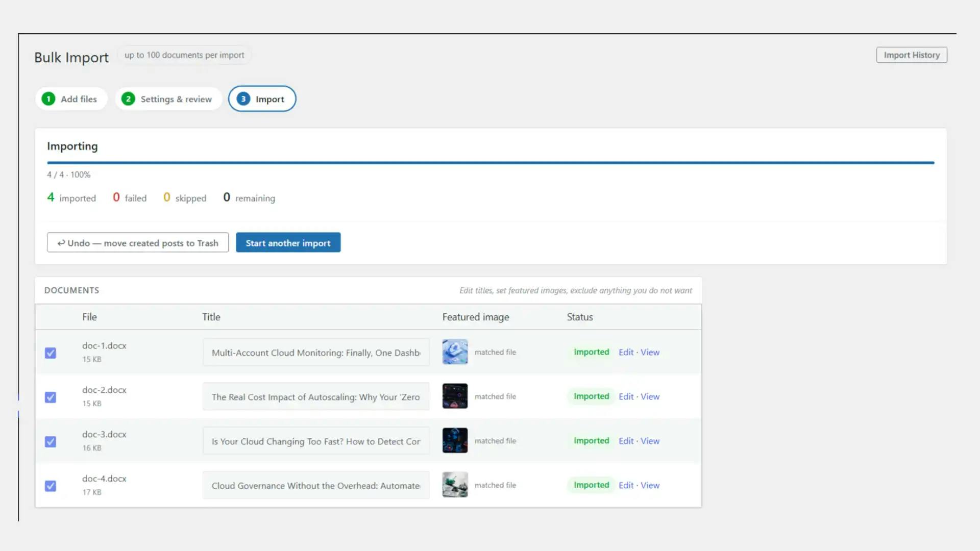Screen dimensions: 980x551
Task: Select step 3 Import tab
Action: click(262, 99)
